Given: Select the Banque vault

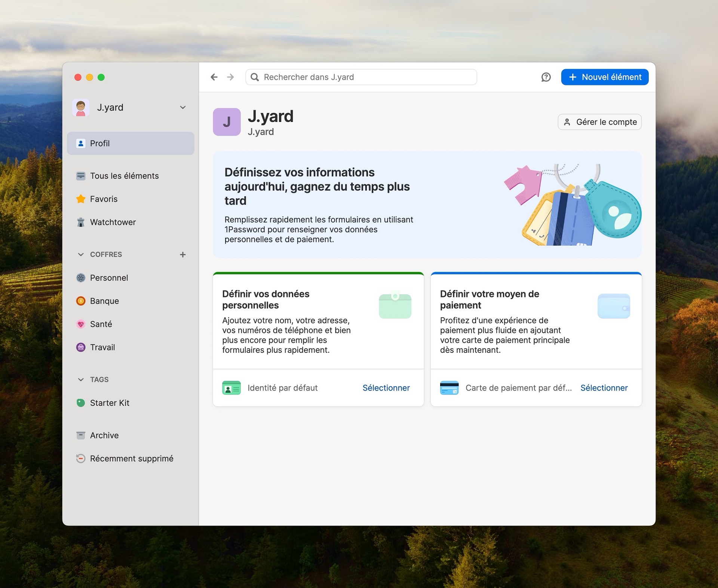Looking at the screenshot, I should click(x=131, y=301).
